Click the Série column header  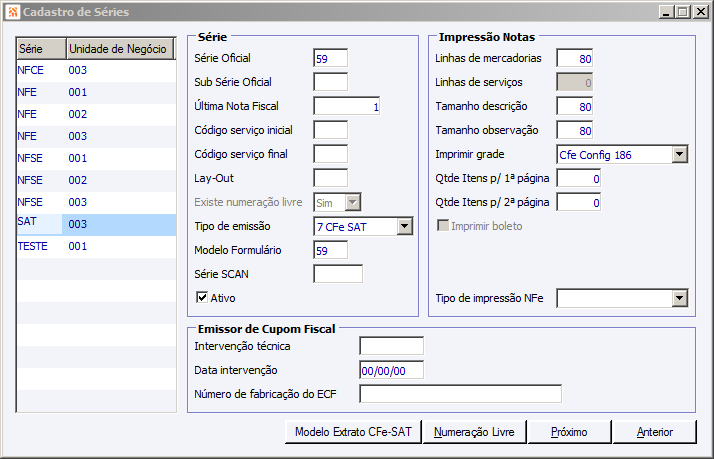tap(41, 49)
